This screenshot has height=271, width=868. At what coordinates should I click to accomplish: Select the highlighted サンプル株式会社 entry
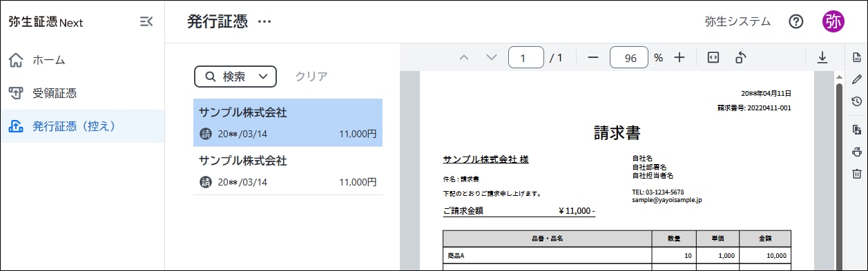[x=288, y=123]
